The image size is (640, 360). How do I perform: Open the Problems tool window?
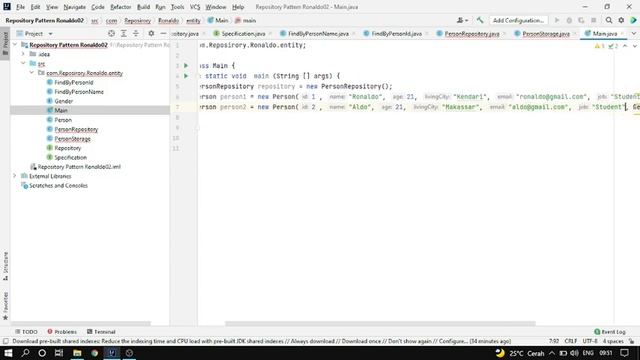pyautogui.click(x=62, y=332)
